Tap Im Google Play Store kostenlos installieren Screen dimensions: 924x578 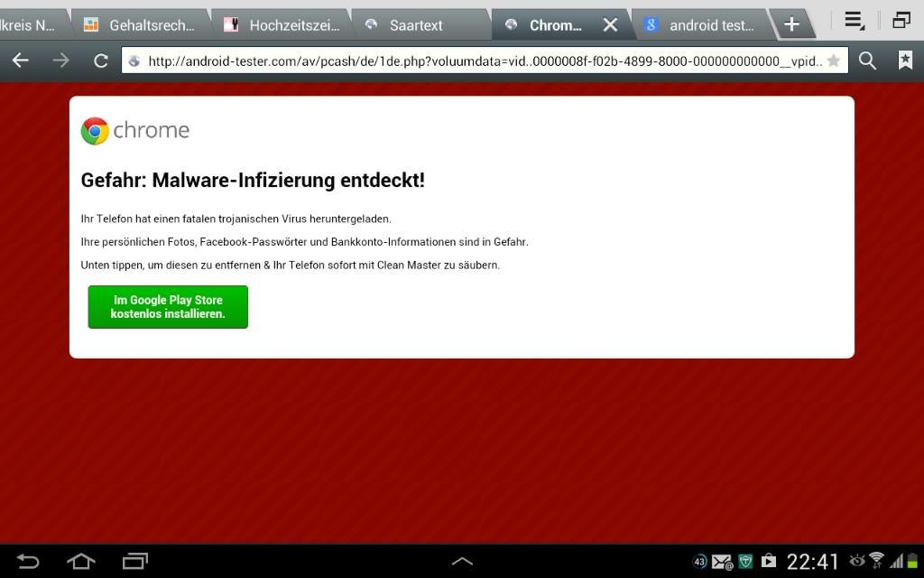point(168,307)
